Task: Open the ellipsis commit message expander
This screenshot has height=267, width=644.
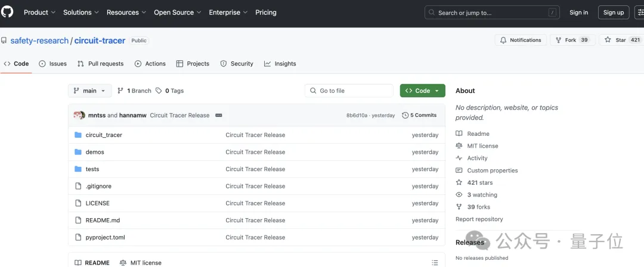Action: [x=219, y=115]
